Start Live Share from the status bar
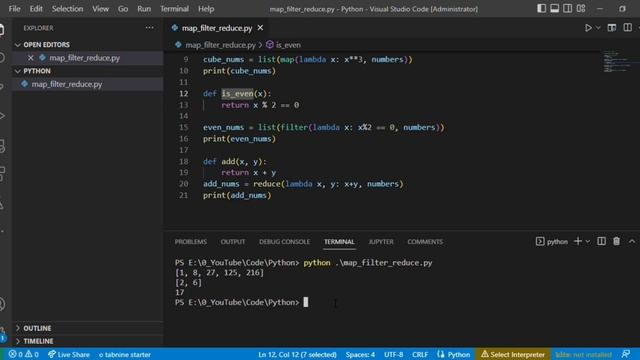This screenshot has width=640, height=360. (69, 354)
